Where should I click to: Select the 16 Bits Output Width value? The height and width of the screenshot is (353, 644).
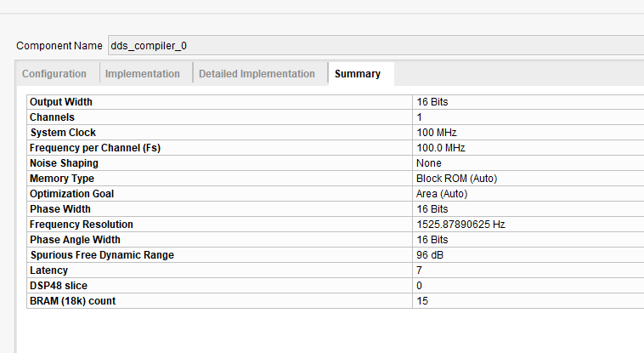(432, 102)
